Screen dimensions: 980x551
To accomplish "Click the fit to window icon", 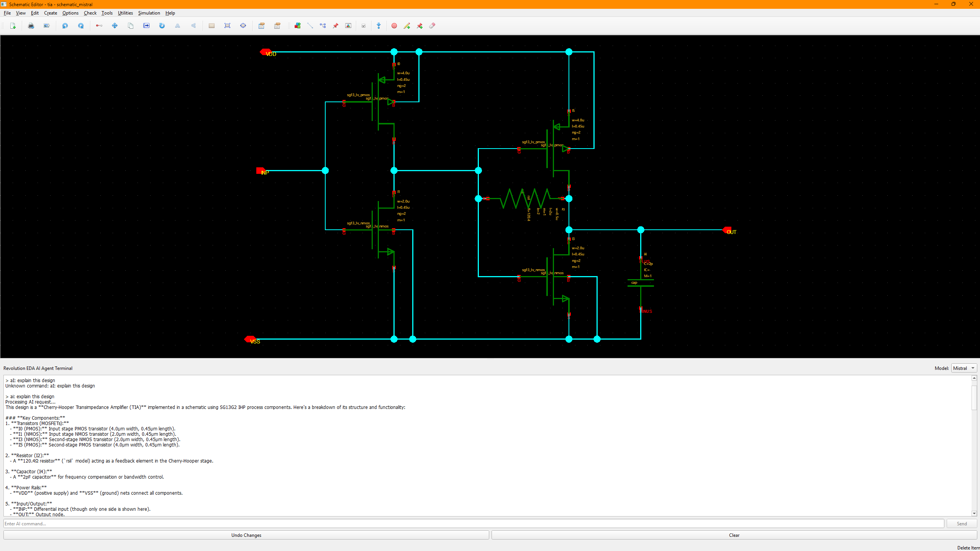I will point(227,26).
